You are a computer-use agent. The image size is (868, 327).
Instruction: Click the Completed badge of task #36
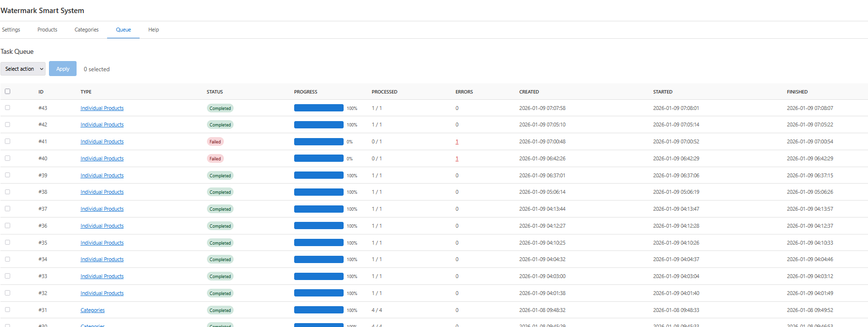point(220,226)
